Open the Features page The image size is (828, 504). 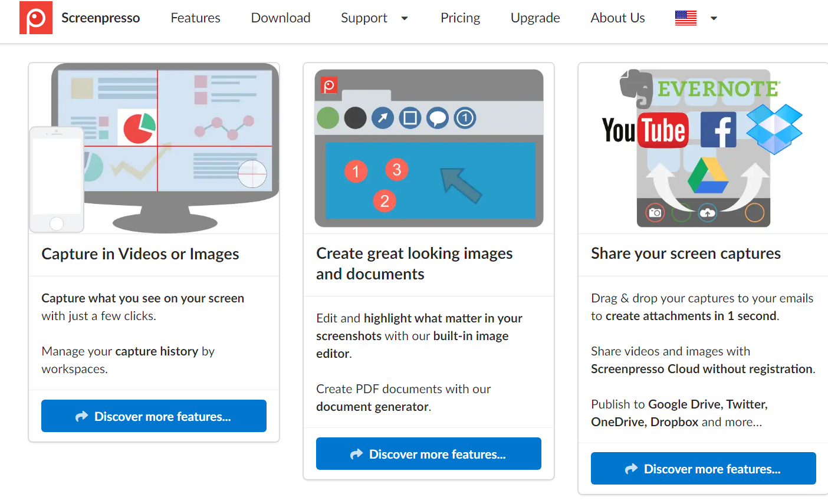[x=195, y=18]
